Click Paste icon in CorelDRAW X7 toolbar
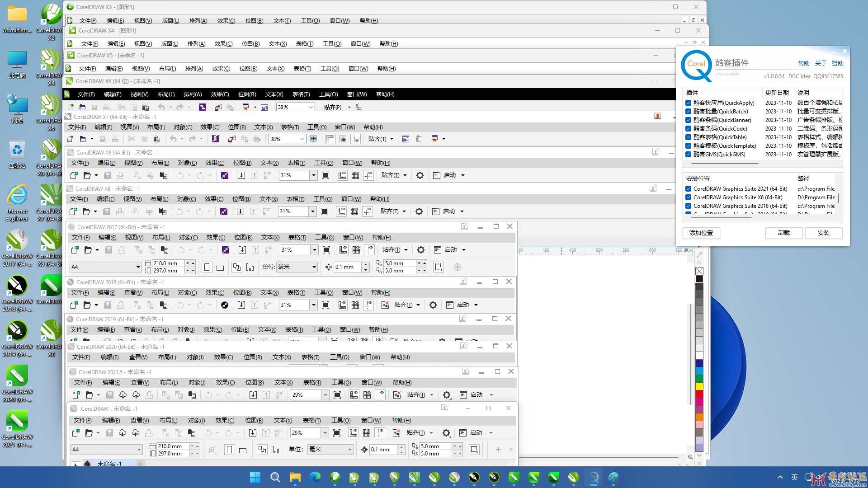The width and height of the screenshot is (868, 488). pos(157,139)
